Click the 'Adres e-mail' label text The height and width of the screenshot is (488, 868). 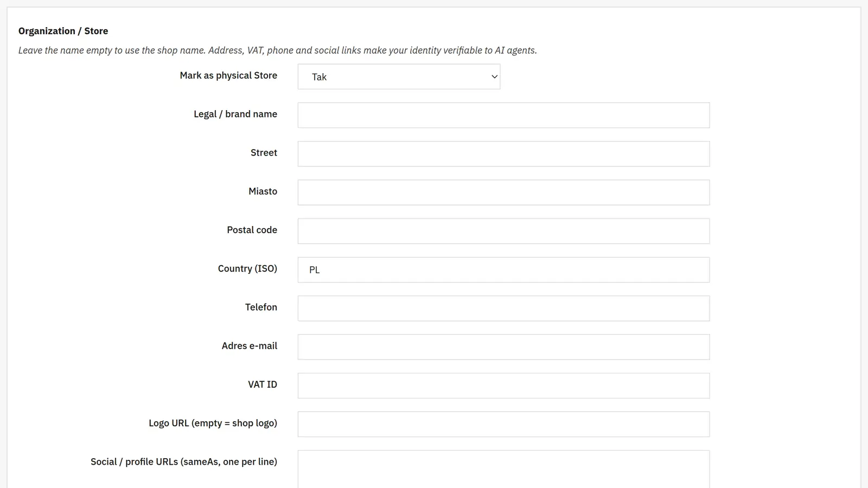click(249, 346)
